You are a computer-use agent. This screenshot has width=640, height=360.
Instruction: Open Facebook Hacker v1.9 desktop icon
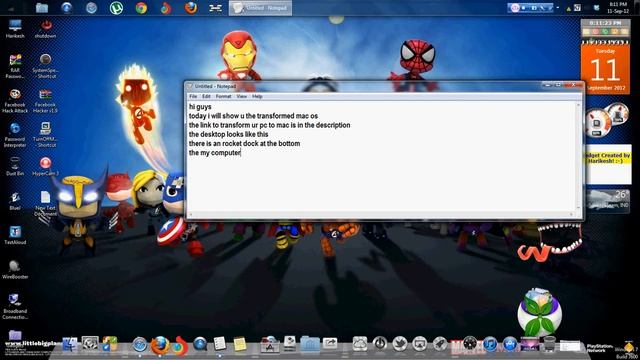click(45, 101)
